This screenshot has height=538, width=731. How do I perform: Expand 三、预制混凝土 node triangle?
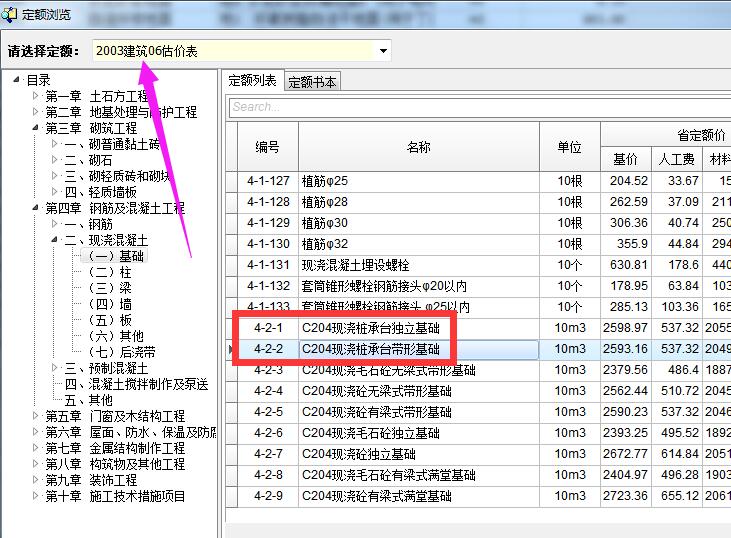pyautogui.click(x=55, y=368)
